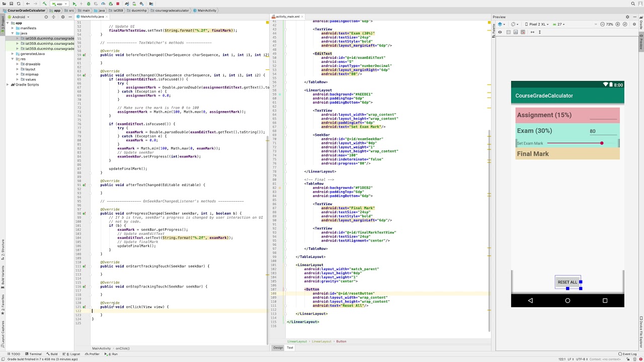Expand the Gradle Scripts tree node
644x362 pixels.
(8, 84)
